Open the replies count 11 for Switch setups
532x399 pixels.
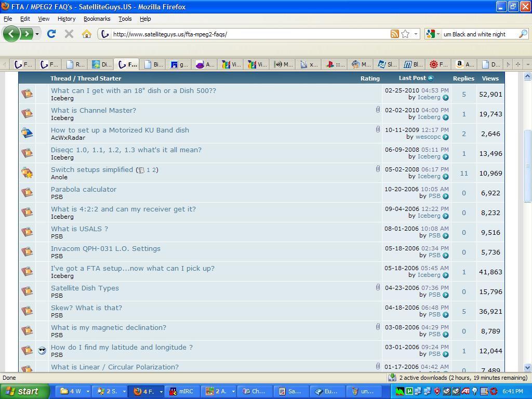464,174
